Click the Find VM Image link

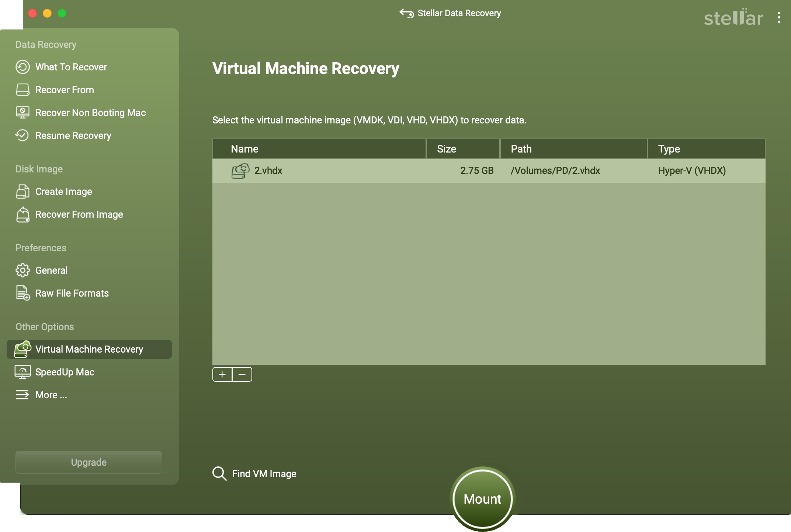tap(264, 474)
